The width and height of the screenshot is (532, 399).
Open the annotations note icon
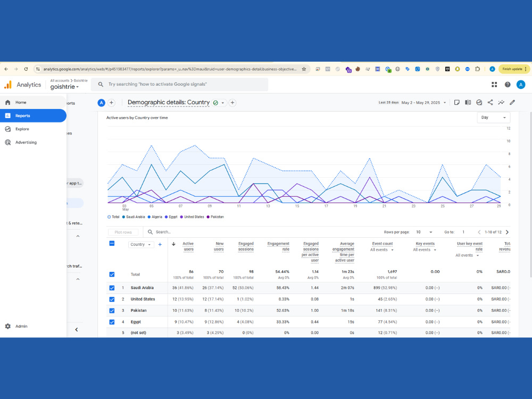456,102
